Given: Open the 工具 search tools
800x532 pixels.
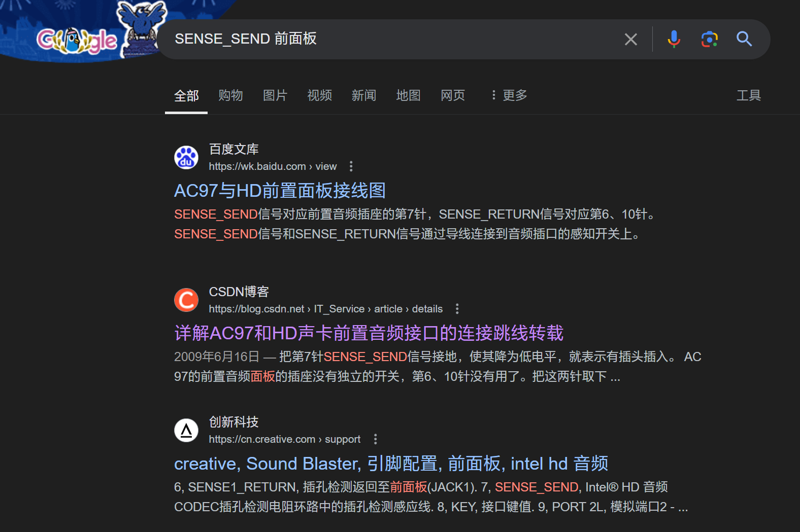Looking at the screenshot, I should tap(749, 95).
